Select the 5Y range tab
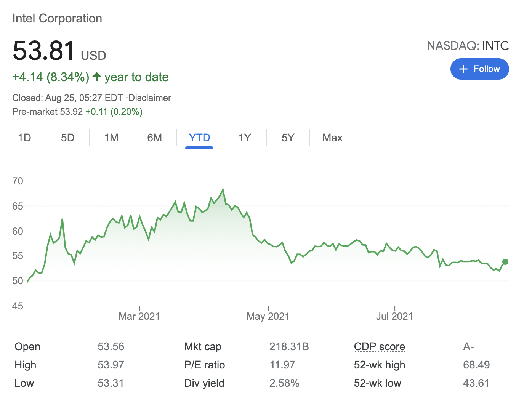The height and width of the screenshot is (402, 532). point(288,138)
